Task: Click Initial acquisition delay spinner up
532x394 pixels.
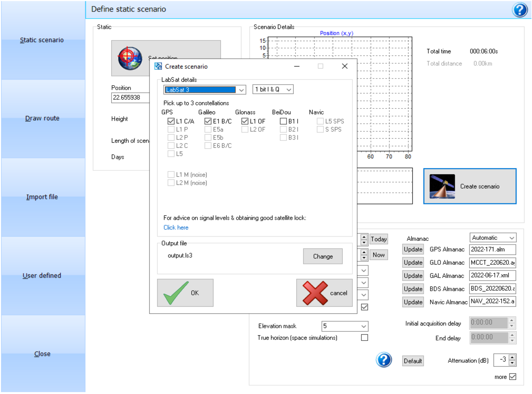Action: coord(512,320)
